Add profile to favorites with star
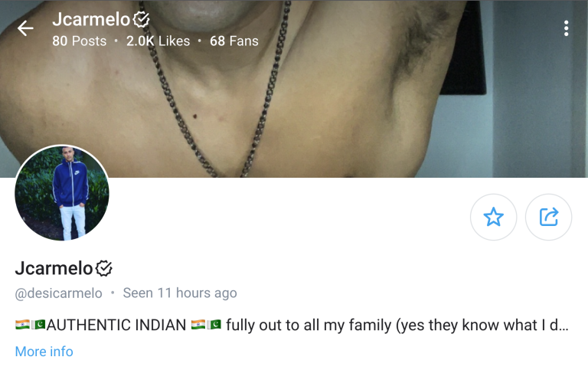The height and width of the screenshot is (370, 588). pos(493,217)
